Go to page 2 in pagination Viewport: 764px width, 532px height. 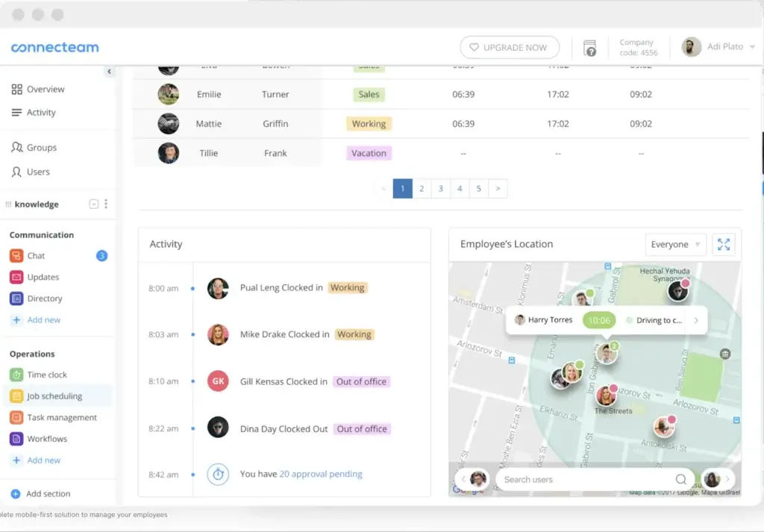pyautogui.click(x=422, y=189)
